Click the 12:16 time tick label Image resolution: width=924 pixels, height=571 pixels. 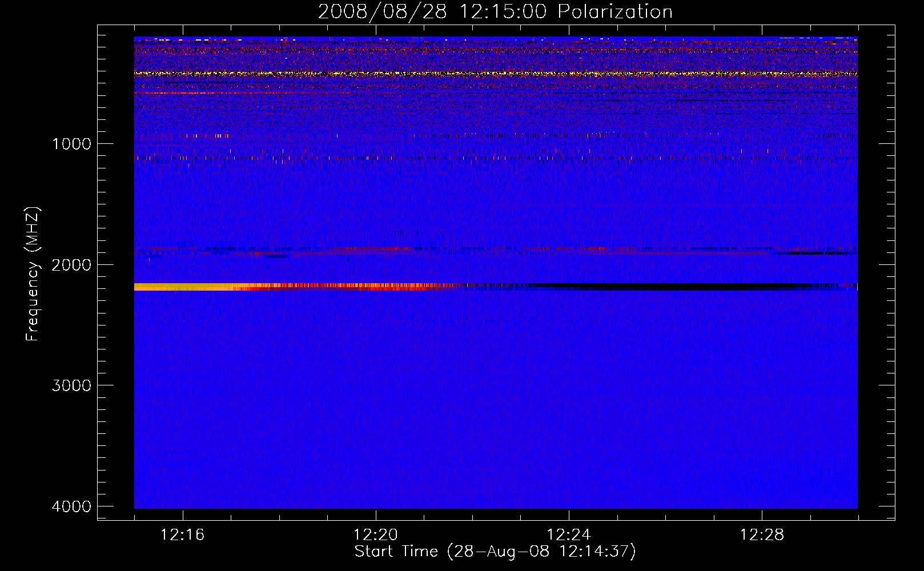pyautogui.click(x=183, y=534)
